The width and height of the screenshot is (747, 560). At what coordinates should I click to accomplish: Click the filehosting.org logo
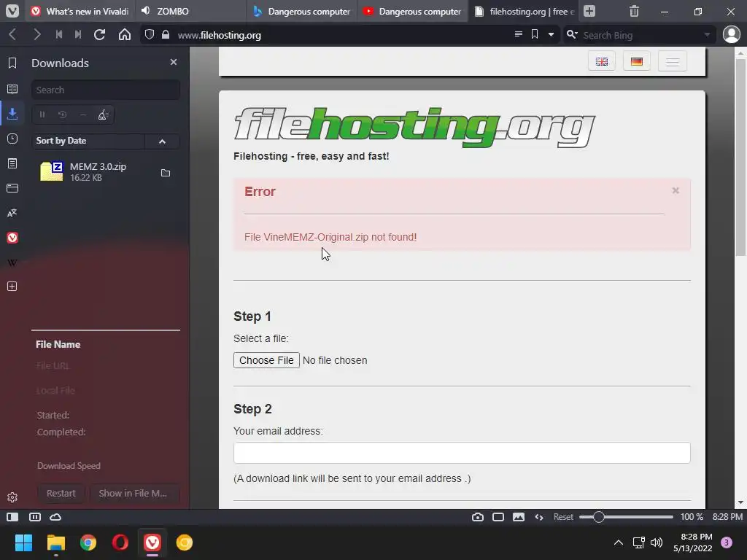414,127
